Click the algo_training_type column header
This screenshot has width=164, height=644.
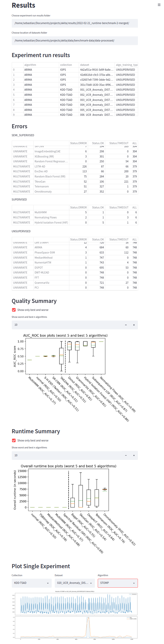pyautogui.click(x=126, y=65)
